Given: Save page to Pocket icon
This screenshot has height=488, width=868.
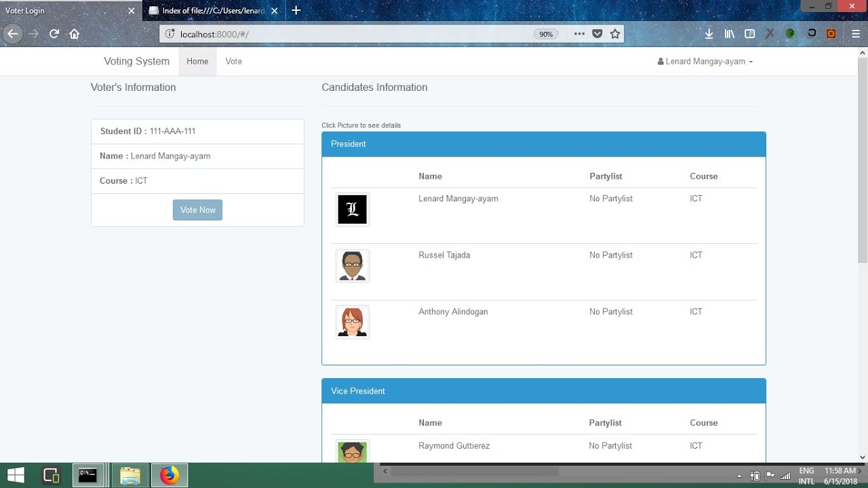Looking at the screenshot, I should click(x=597, y=34).
